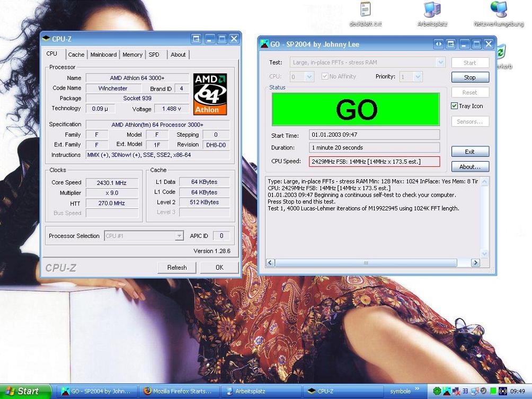Click the CPU Speed field in SP2004

point(374,162)
